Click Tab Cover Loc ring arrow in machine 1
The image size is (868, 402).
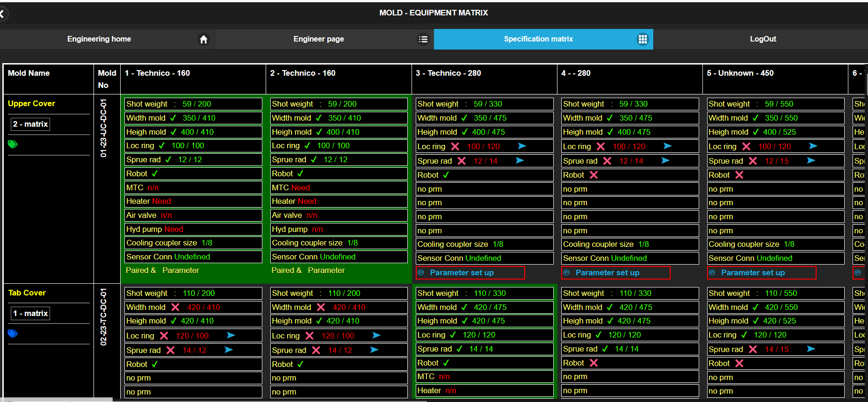coord(231,335)
